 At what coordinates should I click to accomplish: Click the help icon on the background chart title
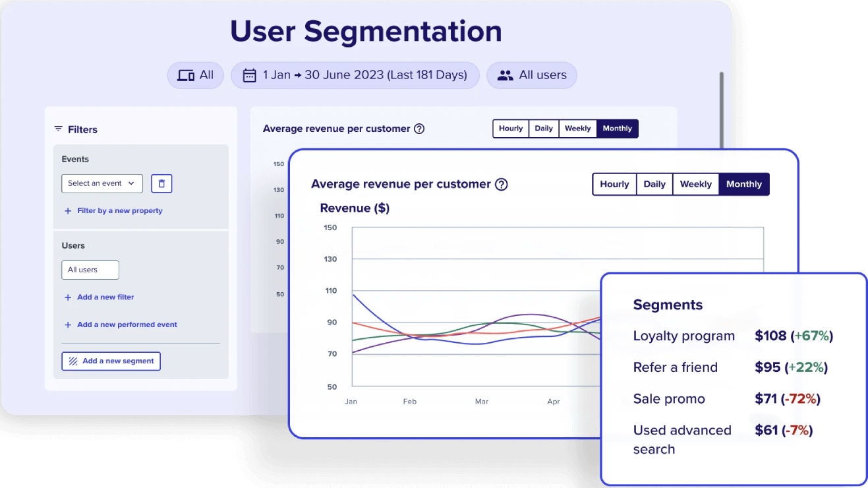[419, 129]
